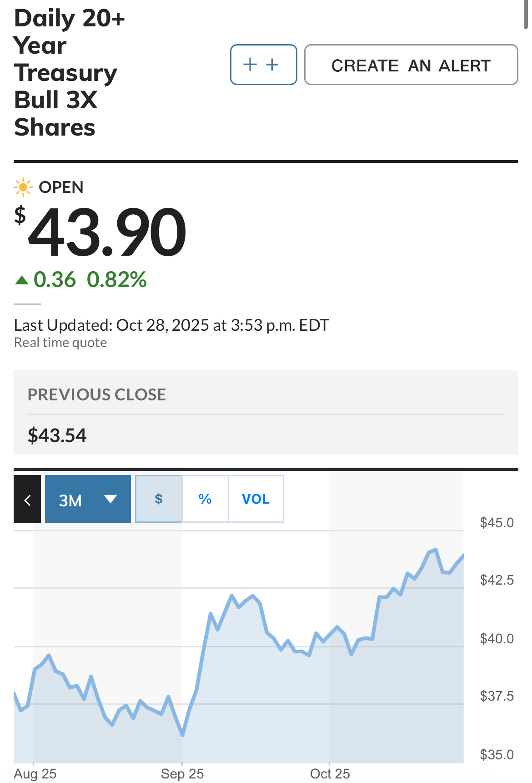
Task: Click the Oct 25 axis marker
Action: (330, 773)
